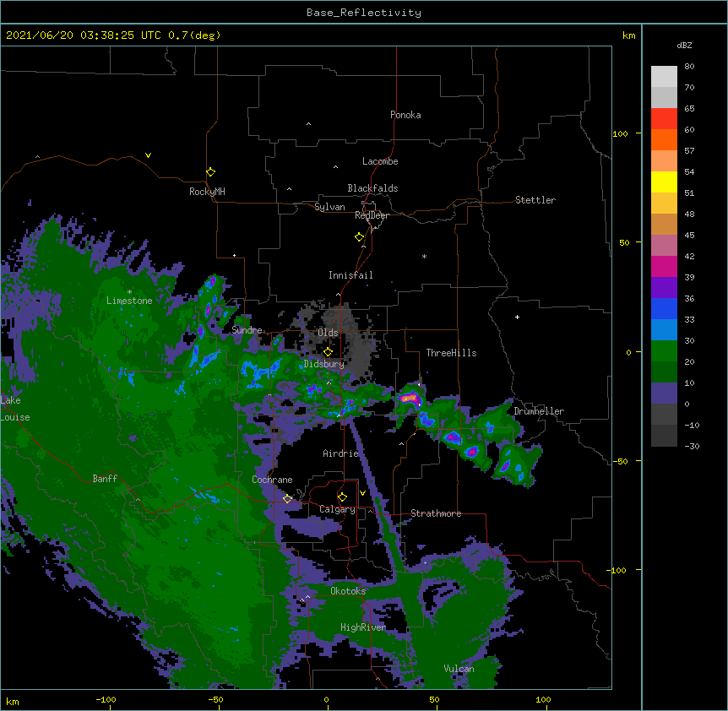Select the Sundre label
This screenshot has height=711, width=728.
247,330
